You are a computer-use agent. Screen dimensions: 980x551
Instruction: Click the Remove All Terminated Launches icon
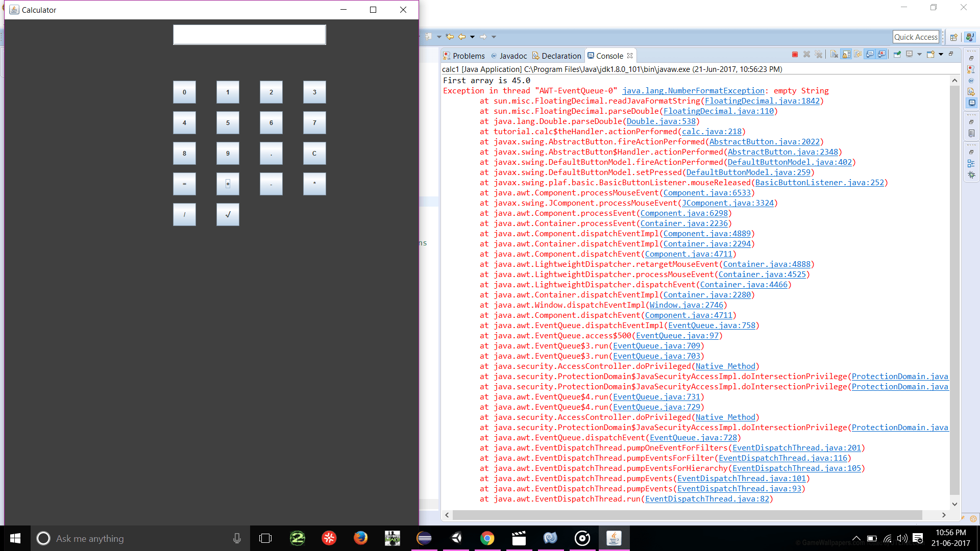click(819, 54)
